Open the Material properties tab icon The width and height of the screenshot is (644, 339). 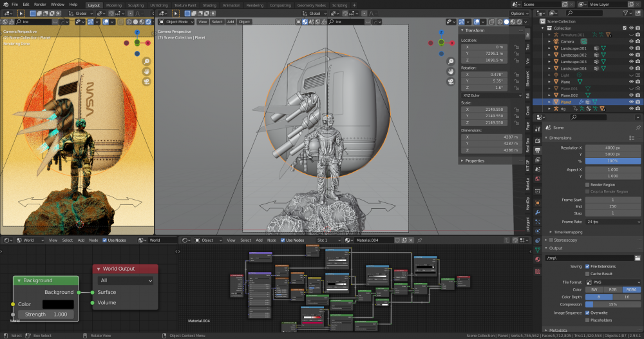tap(538, 259)
